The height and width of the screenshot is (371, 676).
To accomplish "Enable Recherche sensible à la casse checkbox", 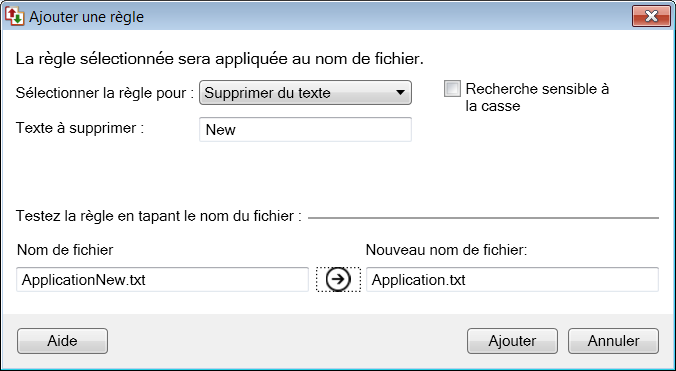I will click(x=452, y=89).
